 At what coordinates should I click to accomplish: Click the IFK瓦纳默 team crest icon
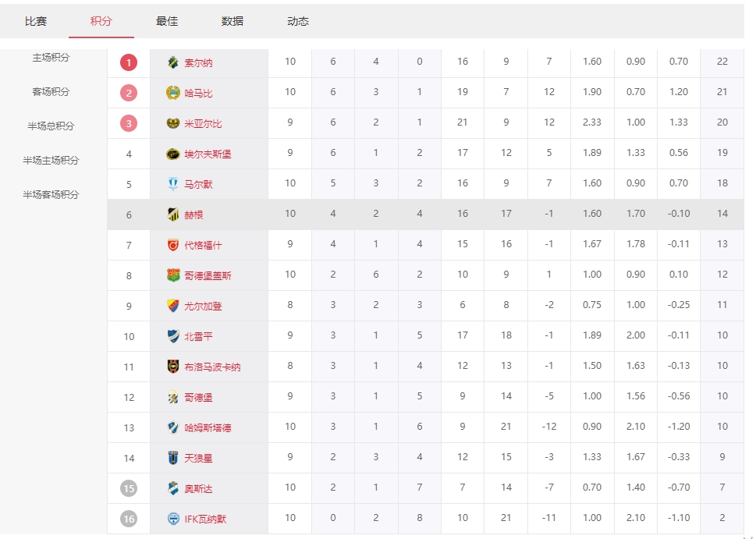(x=173, y=519)
